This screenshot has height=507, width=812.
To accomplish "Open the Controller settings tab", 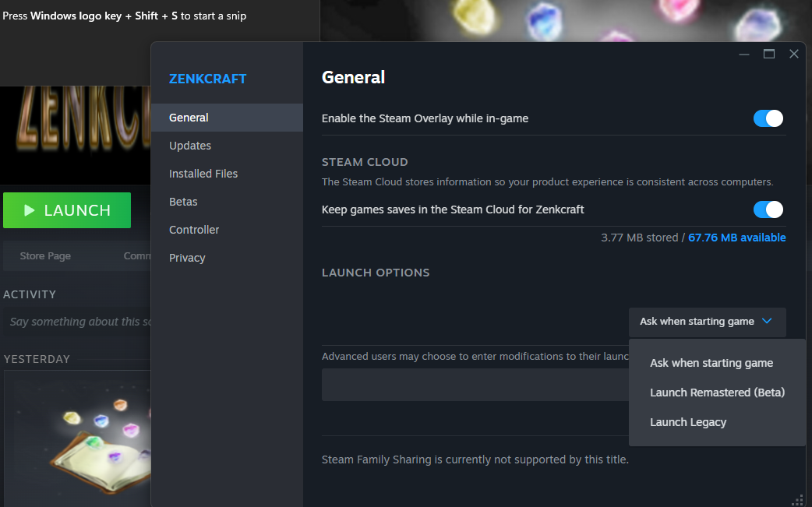I will tap(227, 229).
